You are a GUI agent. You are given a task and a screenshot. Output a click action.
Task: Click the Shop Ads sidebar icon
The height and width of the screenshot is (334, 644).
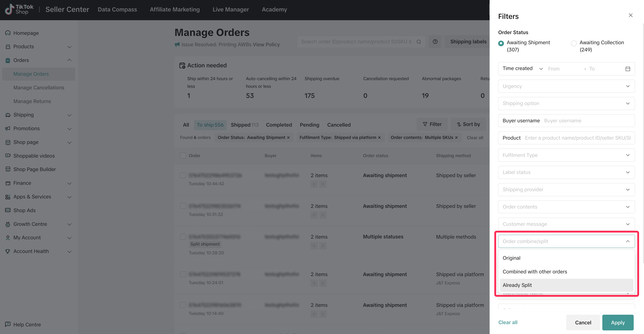[8, 210]
